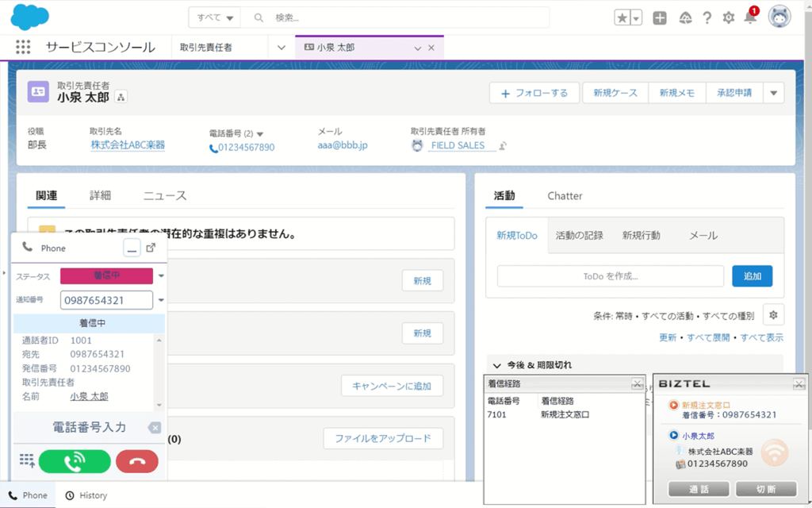Open the App Launcher grid icon

point(23,48)
